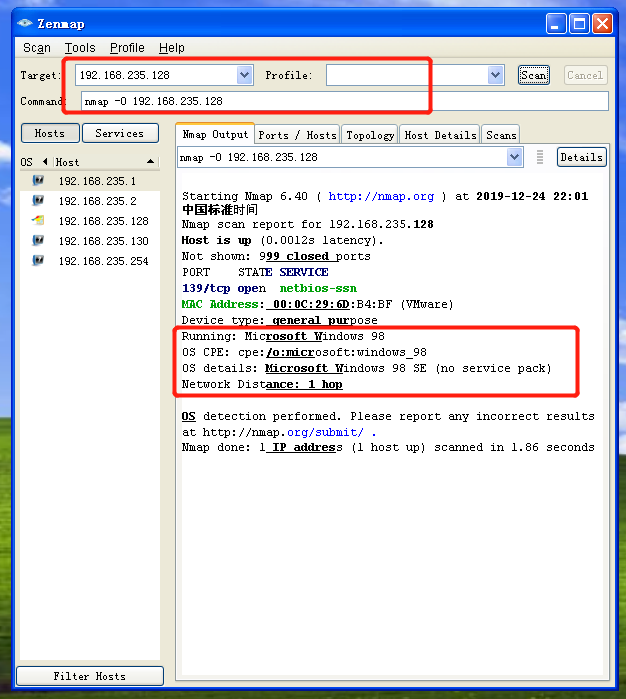Click the 'OS details' output line
The width and height of the screenshot is (626, 699).
pyautogui.click(x=367, y=368)
